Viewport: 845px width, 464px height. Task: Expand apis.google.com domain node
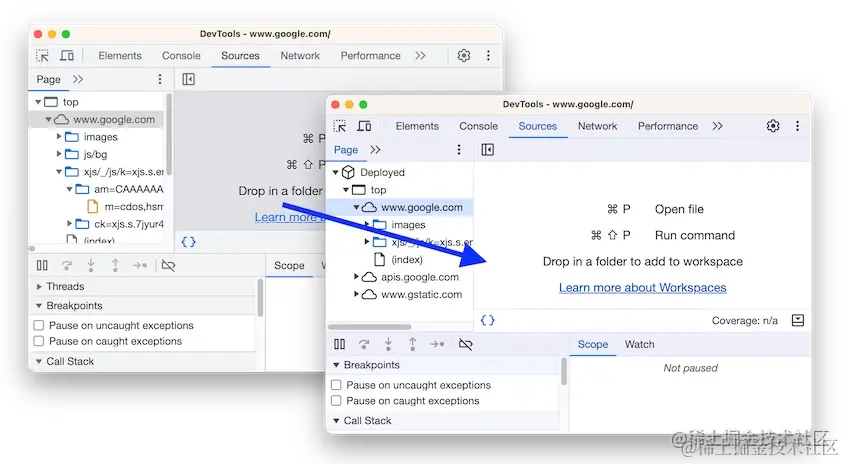(356, 277)
